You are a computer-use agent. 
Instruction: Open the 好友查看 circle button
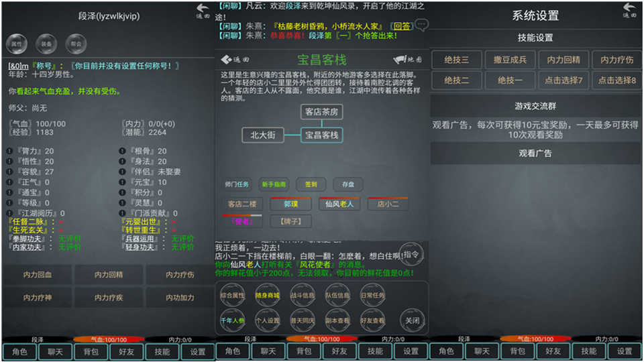[x=372, y=320]
